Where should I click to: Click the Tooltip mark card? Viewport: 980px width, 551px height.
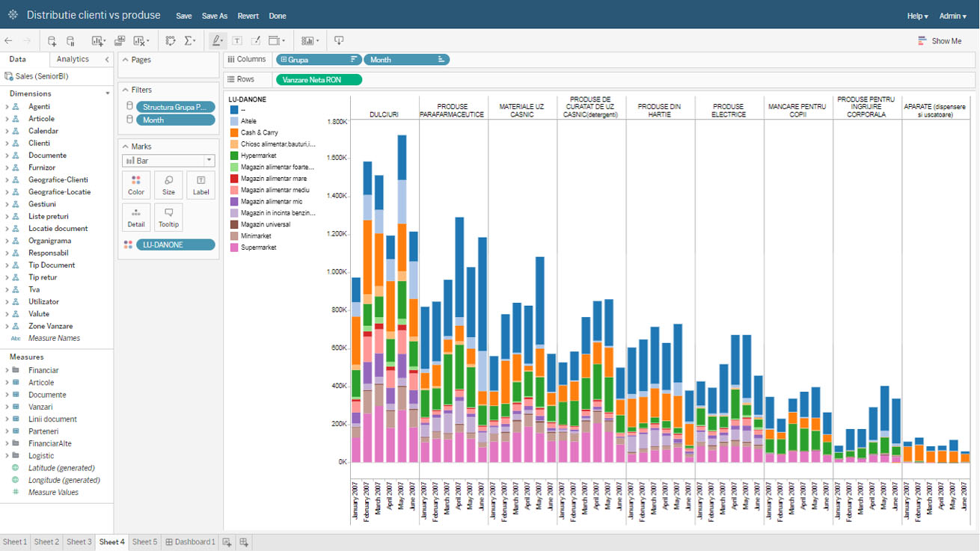pyautogui.click(x=168, y=217)
